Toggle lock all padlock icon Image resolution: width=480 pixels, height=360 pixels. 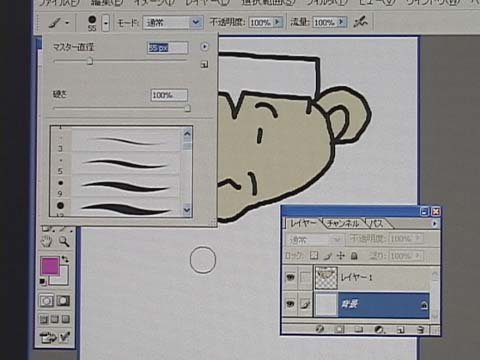coord(354,256)
